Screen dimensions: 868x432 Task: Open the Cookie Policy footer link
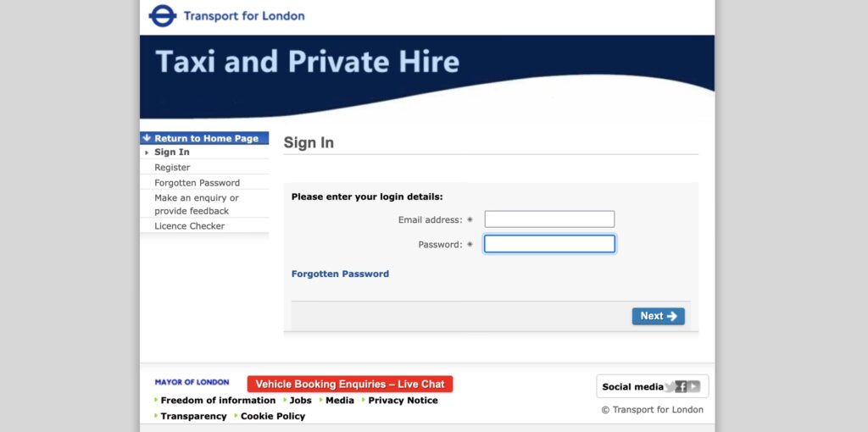273,417
